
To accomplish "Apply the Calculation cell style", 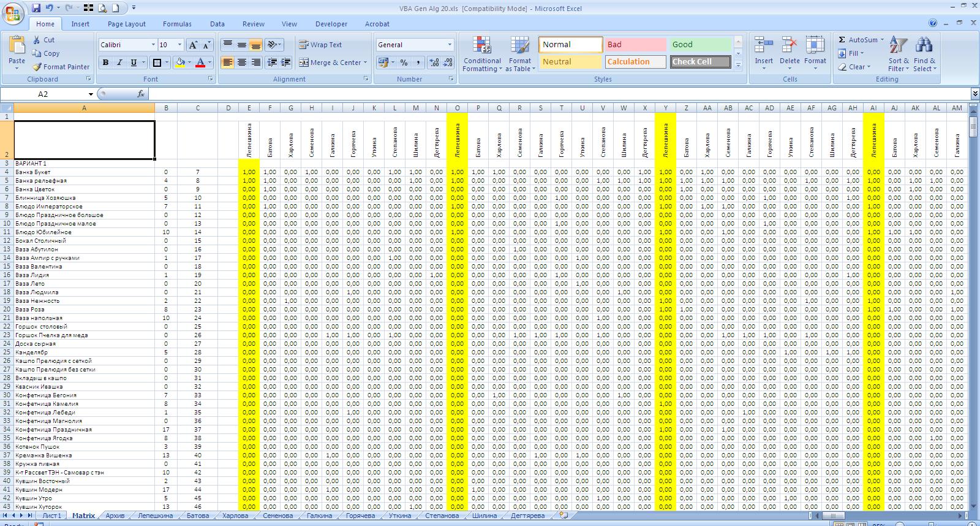I will [x=635, y=62].
